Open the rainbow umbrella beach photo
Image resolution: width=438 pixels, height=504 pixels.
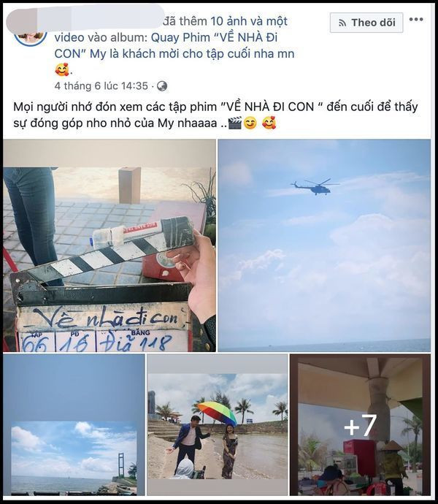coord(218,424)
